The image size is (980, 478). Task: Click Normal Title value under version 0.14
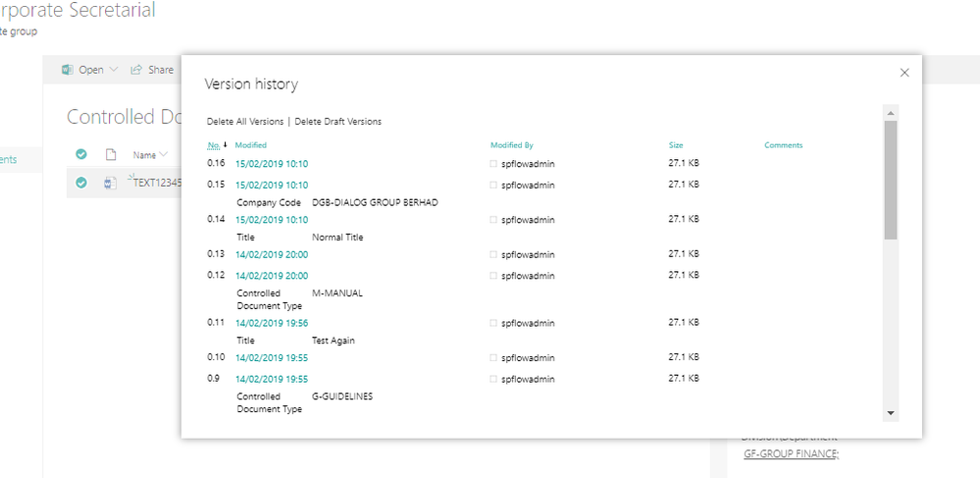(x=337, y=238)
